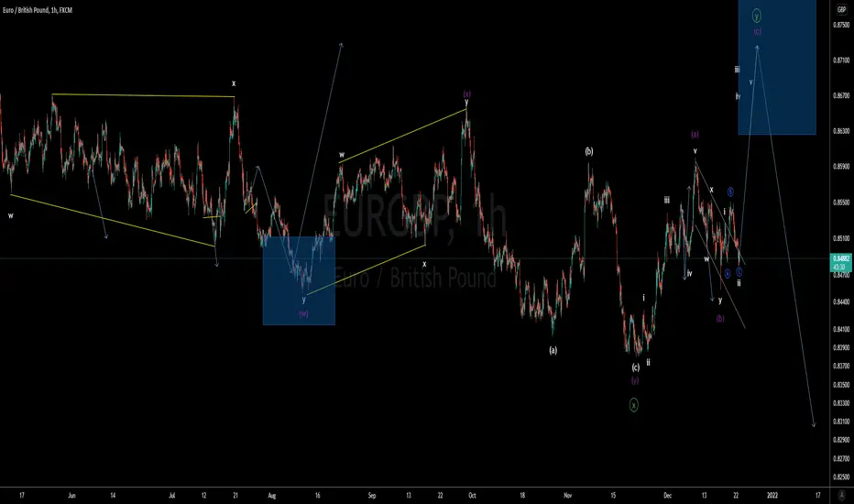Select the purple (w) label in blue box
This screenshot has width=854, height=504.
point(303,313)
